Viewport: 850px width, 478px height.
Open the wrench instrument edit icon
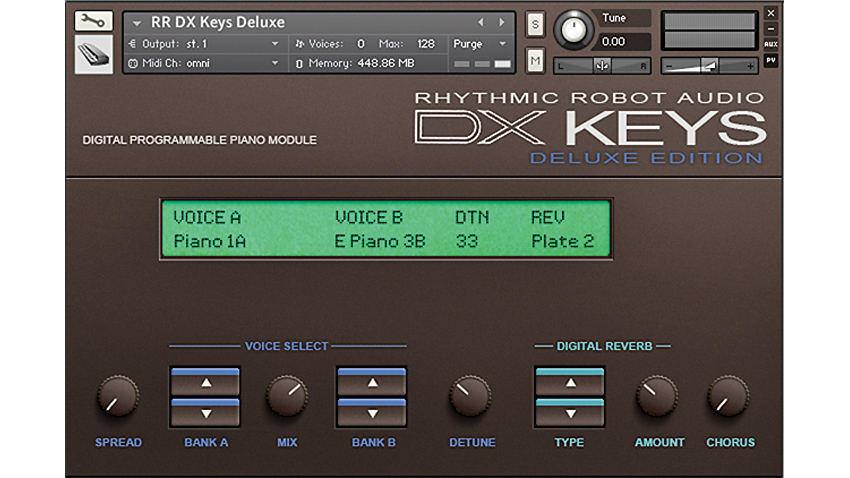pos(93,21)
